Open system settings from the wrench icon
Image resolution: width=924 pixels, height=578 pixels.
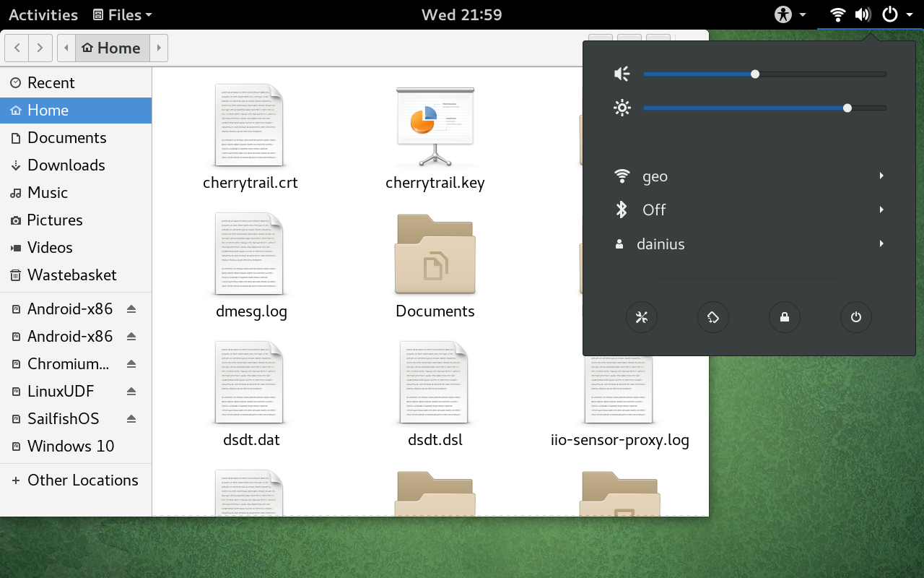[x=641, y=317]
